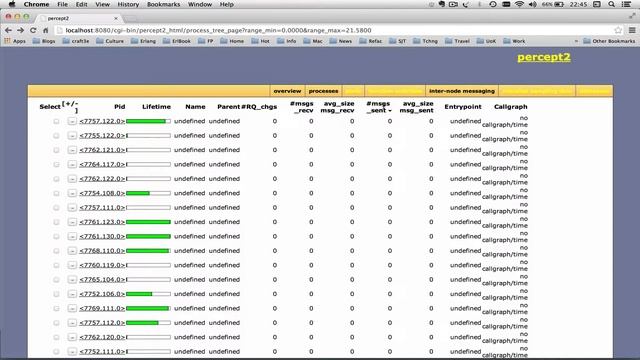
Task: Open Spotlight search
Action: [611, 4]
